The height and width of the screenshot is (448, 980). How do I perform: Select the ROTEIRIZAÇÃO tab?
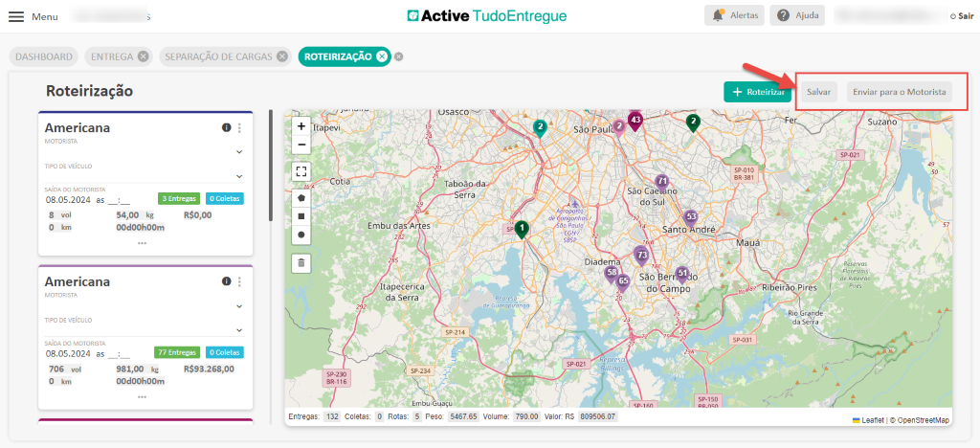[338, 56]
